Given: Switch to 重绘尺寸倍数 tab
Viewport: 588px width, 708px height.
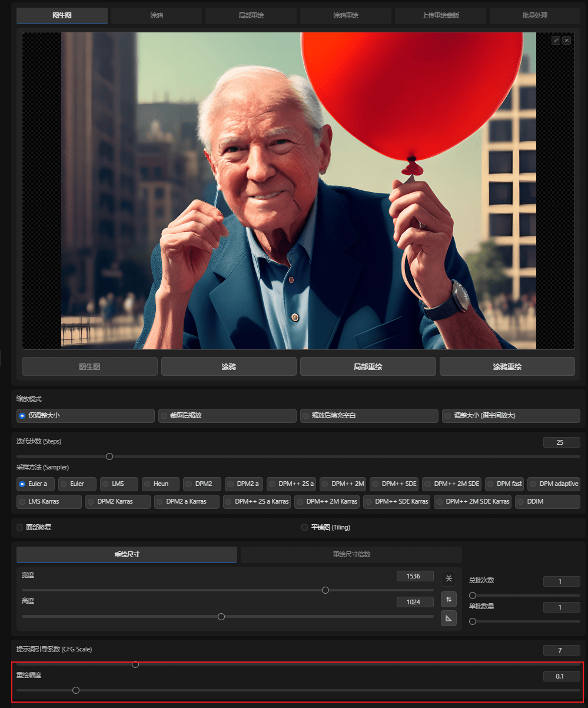Looking at the screenshot, I should point(351,555).
